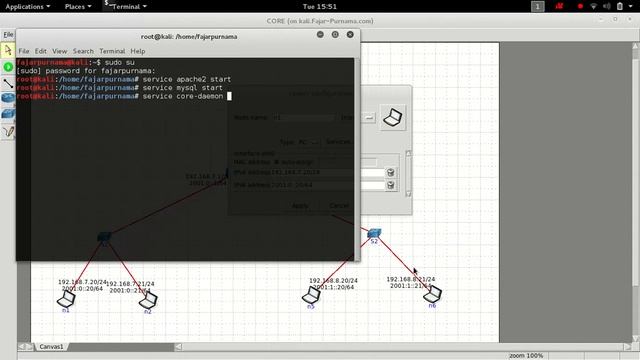The width and height of the screenshot is (640, 360).
Task: Click the canvas horizontal scrollbar right arrow
Action: click(x=627, y=347)
